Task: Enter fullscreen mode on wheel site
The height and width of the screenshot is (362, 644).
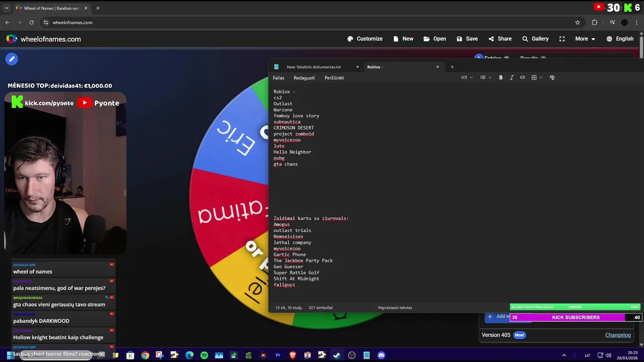Action: (x=562, y=39)
